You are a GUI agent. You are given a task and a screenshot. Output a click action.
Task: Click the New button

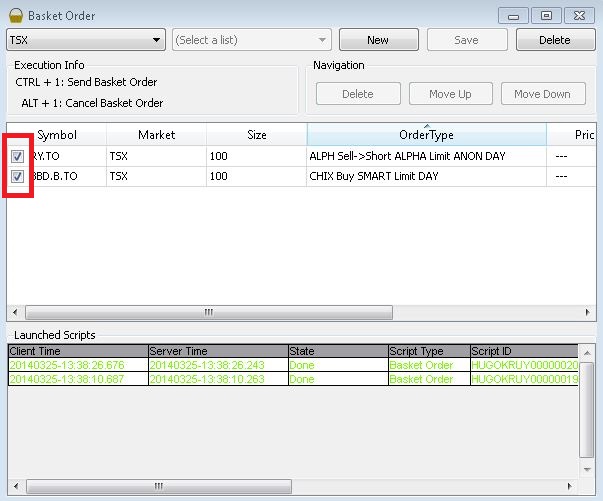point(378,40)
